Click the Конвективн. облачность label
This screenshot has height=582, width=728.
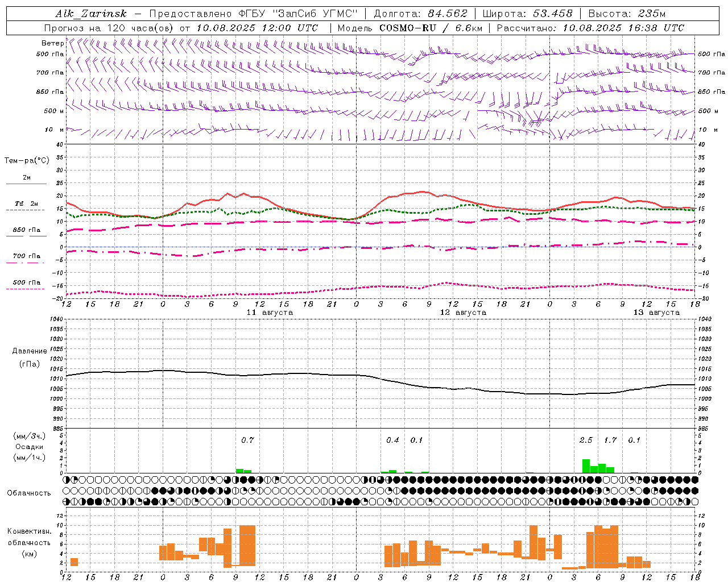(30, 537)
